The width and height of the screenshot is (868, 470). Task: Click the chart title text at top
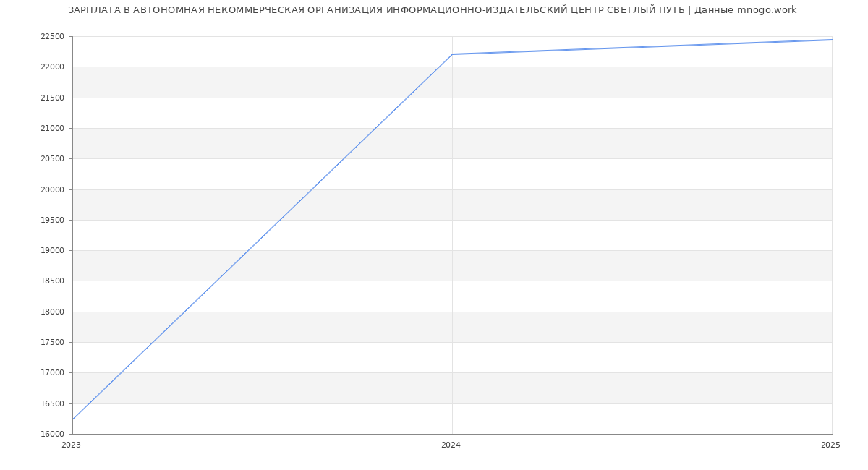pyautogui.click(x=432, y=10)
